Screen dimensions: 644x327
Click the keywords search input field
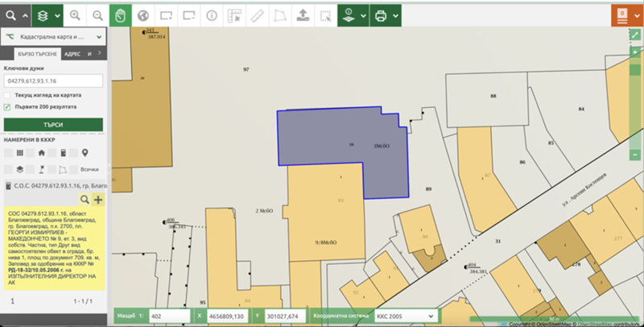point(53,81)
